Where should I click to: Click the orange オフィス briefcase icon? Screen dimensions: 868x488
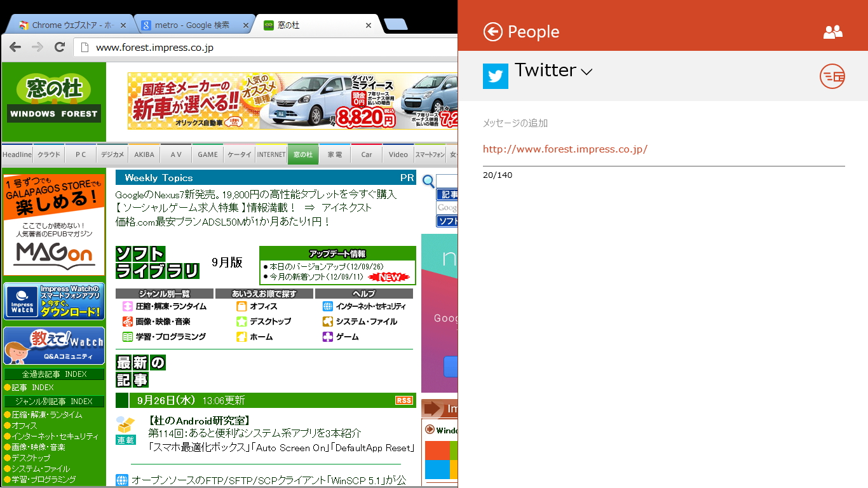click(x=242, y=306)
